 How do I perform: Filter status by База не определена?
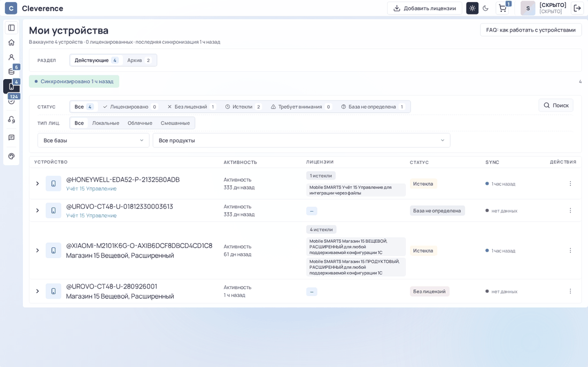coord(373,107)
